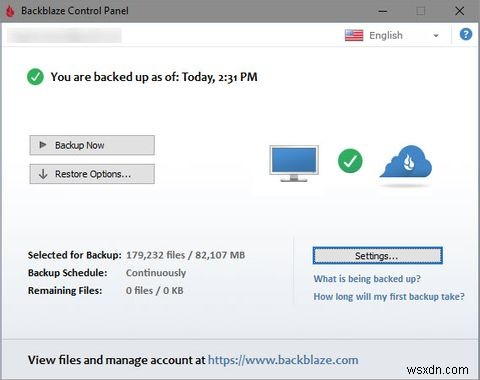The width and height of the screenshot is (480, 380).
Task: Click the Backblaze cloud icon
Action: coord(406,162)
